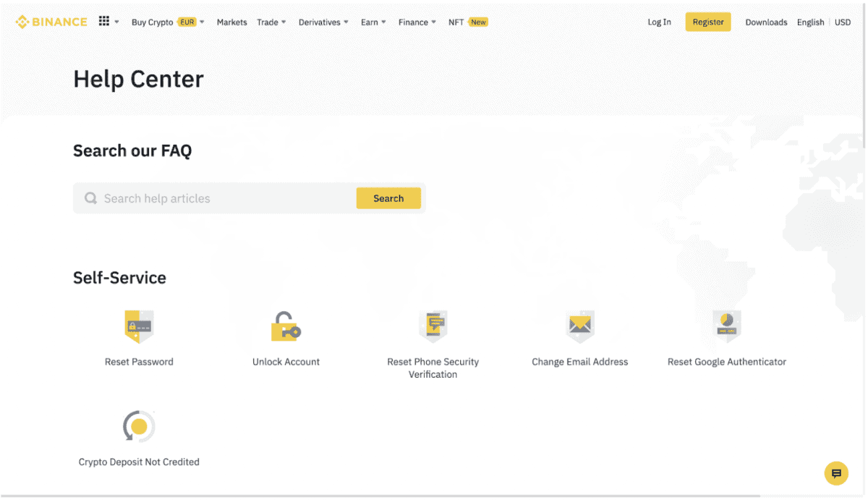The width and height of the screenshot is (868, 500).
Task: Open the Change Email Address text link
Action: point(580,362)
